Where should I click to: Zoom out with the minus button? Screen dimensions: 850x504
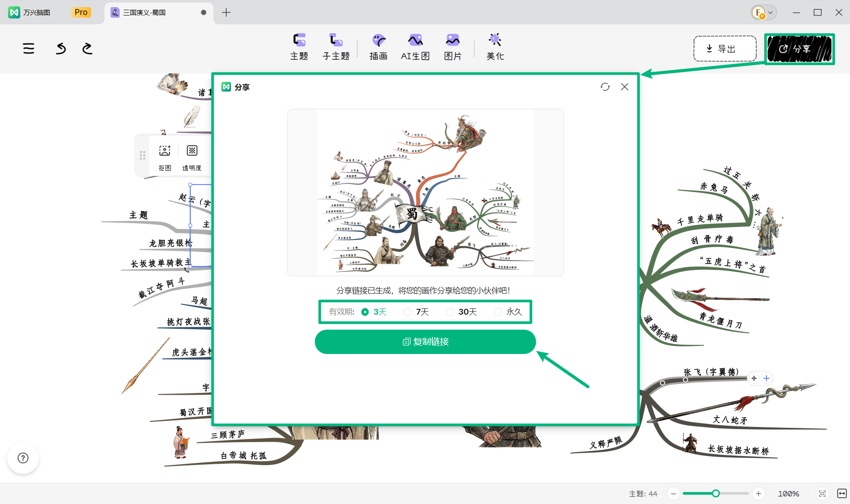tap(673, 493)
